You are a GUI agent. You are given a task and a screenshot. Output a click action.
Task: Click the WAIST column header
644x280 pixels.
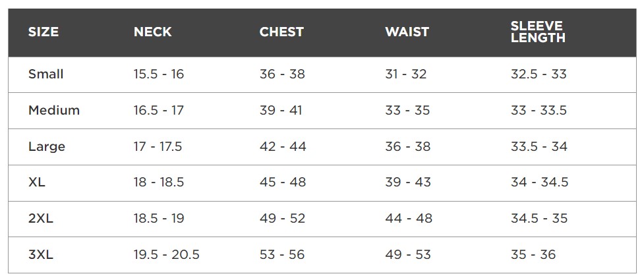407,32
